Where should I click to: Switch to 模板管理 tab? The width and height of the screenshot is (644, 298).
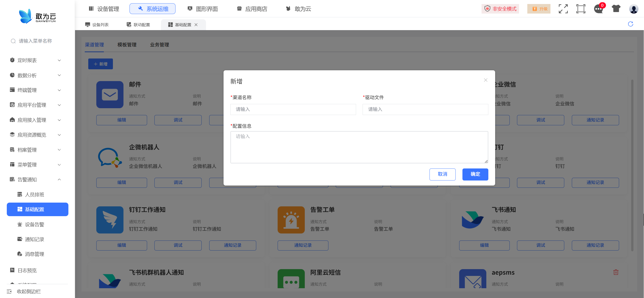127,45
